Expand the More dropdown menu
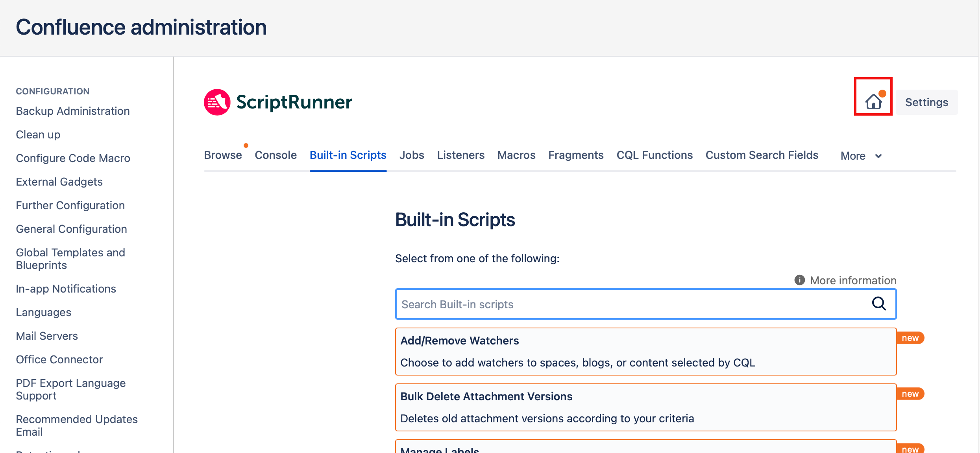Image resolution: width=980 pixels, height=453 pixels. pos(861,156)
